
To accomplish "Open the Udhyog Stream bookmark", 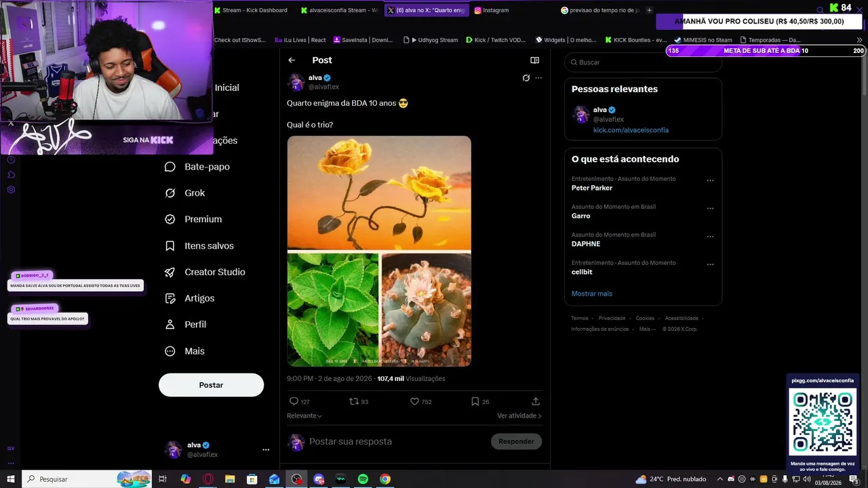I will (x=431, y=40).
